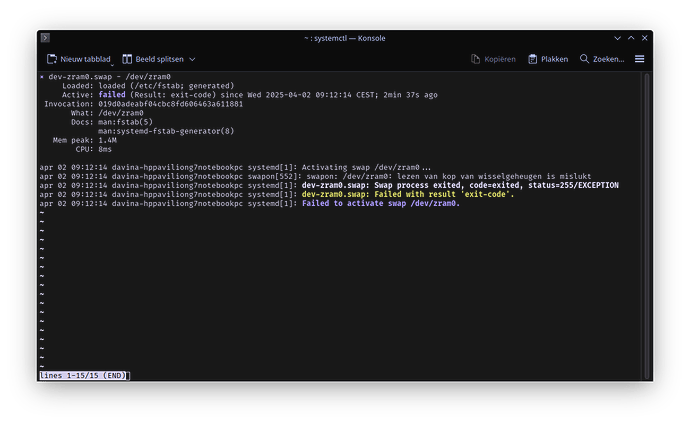Viewport: 690px width, 424px height.
Task: Click the 'What: /dev/zram0' line
Action: (x=107, y=113)
